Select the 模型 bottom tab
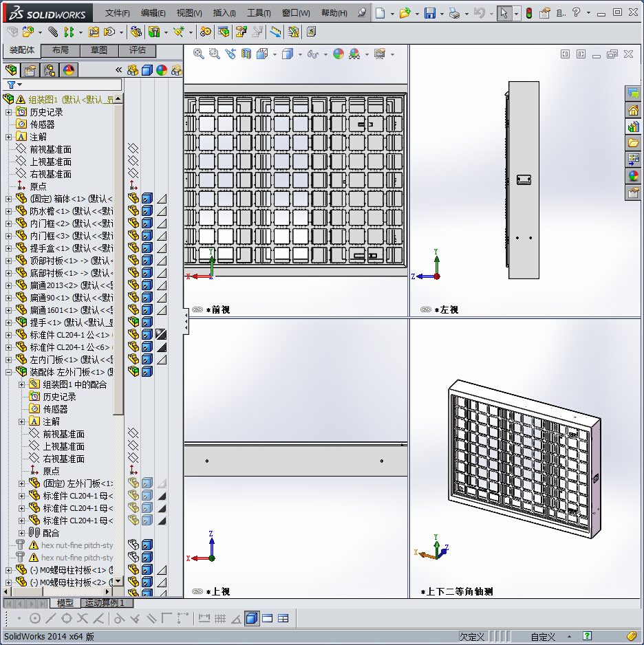The width and height of the screenshot is (644, 645). (x=65, y=602)
